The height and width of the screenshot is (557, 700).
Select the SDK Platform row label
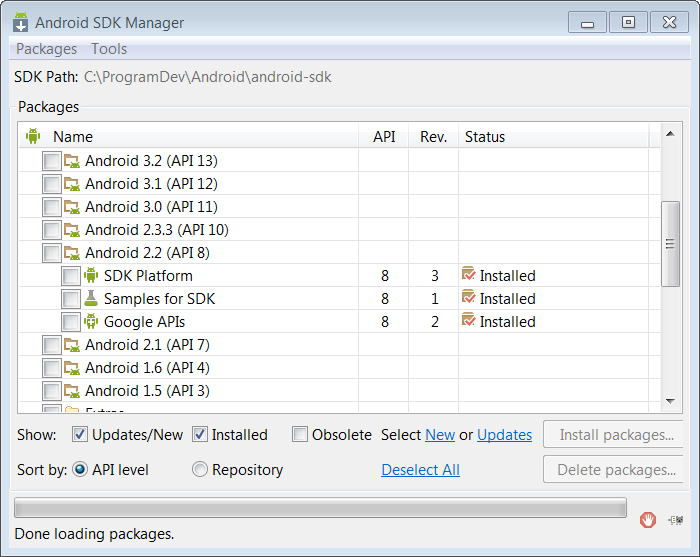(148, 276)
